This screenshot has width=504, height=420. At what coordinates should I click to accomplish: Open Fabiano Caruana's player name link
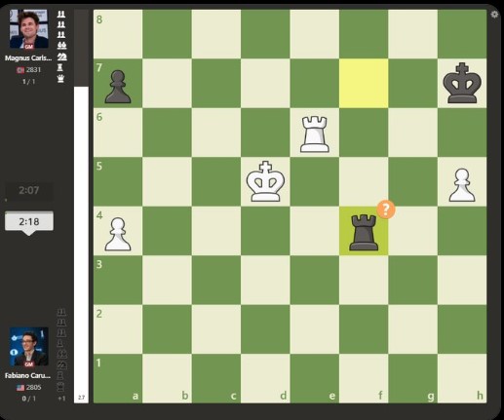(28, 375)
